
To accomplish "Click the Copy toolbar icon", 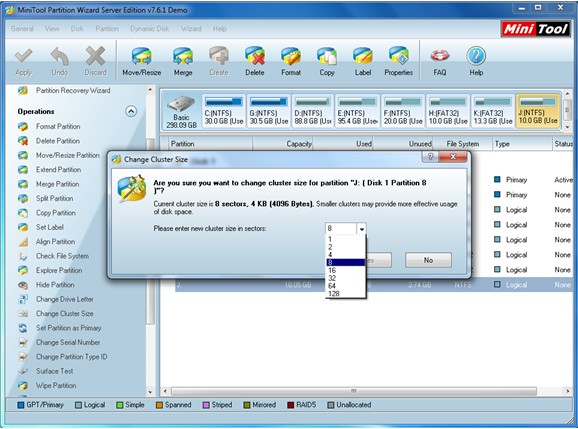I will pos(327,56).
